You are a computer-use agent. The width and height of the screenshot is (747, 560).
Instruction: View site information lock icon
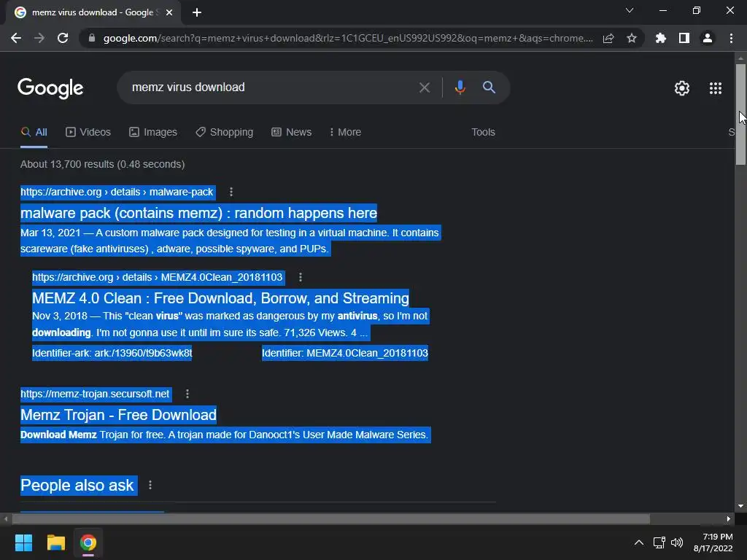pyautogui.click(x=92, y=38)
